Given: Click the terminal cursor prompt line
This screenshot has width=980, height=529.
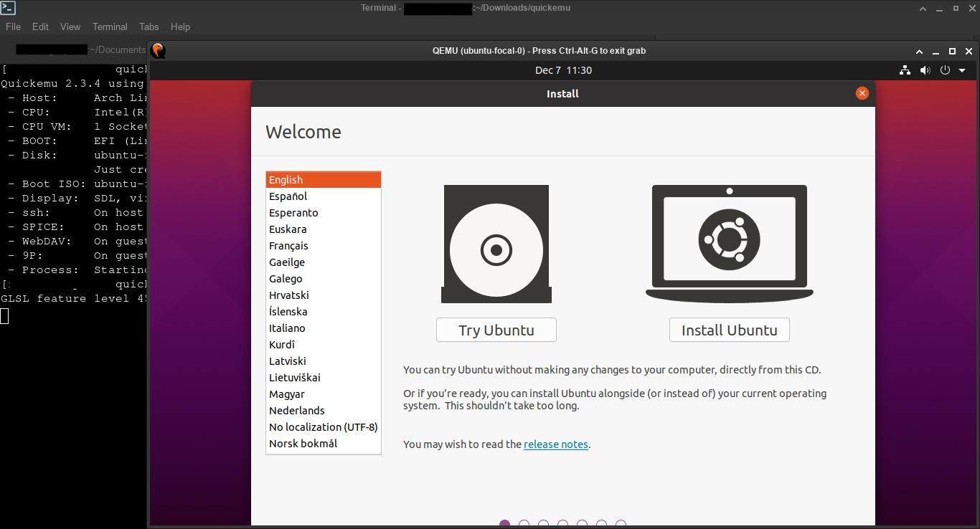Looking at the screenshot, I should 4,315.
